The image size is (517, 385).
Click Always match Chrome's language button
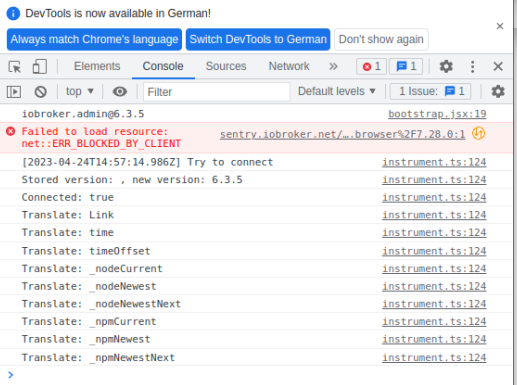click(x=94, y=39)
